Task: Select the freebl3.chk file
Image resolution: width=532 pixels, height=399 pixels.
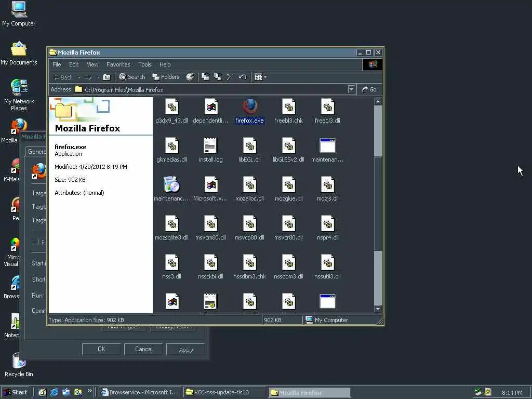Action: click(x=288, y=111)
